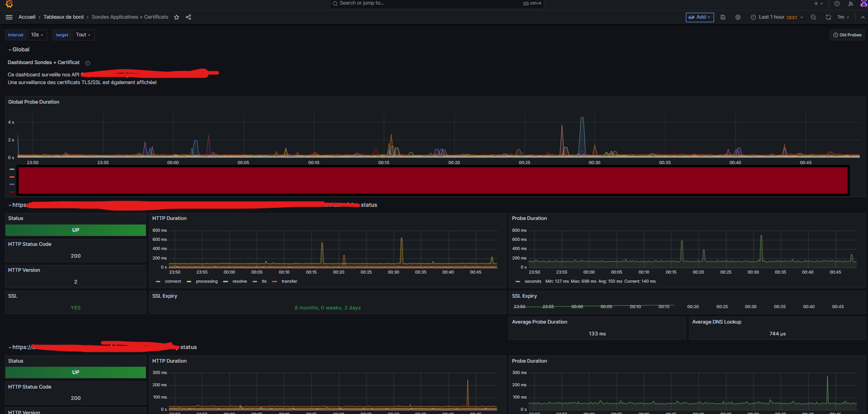Show info for Dashboard Sondes + Certificat
This screenshot has width=868, height=414.
coord(88,63)
